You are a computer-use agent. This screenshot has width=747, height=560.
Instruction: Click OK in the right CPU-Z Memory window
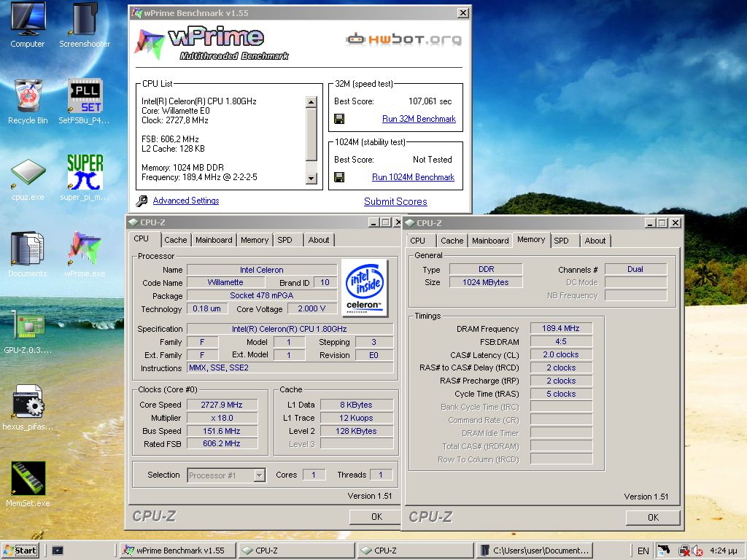pos(653,517)
